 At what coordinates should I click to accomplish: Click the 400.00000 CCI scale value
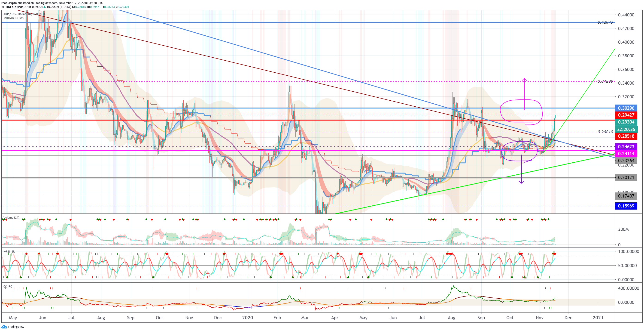(628, 288)
